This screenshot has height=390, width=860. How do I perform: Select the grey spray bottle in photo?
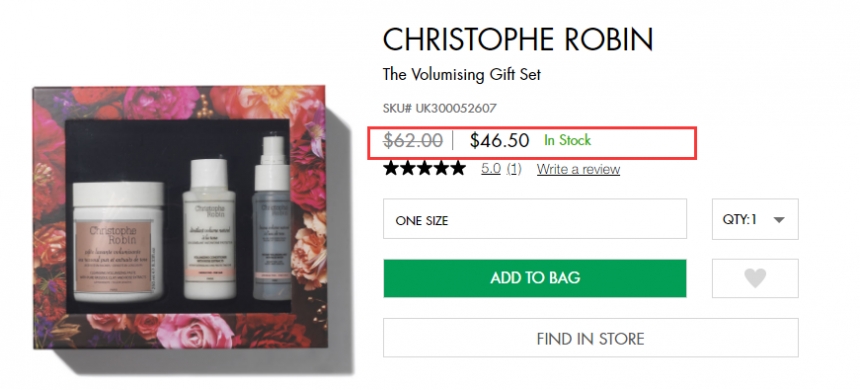point(272,218)
